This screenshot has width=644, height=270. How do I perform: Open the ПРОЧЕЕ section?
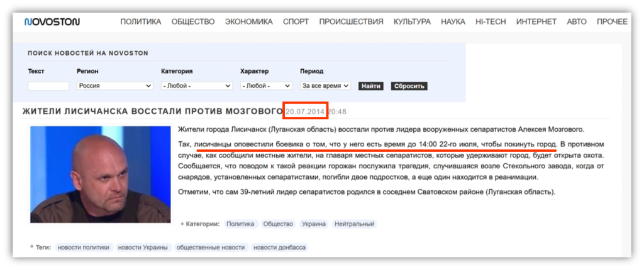[x=612, y=22]
